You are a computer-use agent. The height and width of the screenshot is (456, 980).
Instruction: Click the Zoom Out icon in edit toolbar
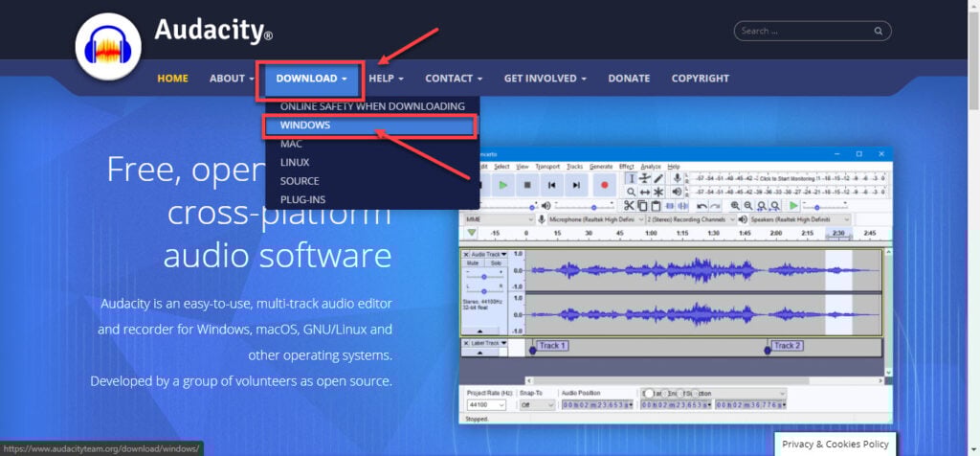pyautogui.click(x=748, y=205)
